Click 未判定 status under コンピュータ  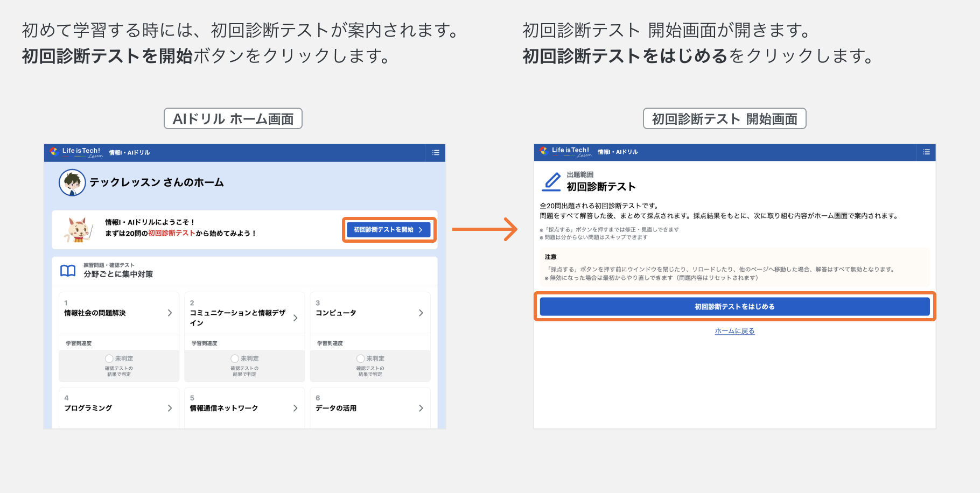tap(370, 358)
